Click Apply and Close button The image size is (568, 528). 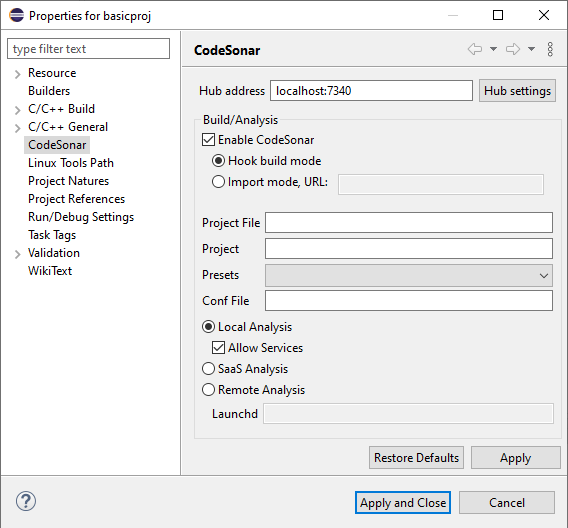point(403,503)
